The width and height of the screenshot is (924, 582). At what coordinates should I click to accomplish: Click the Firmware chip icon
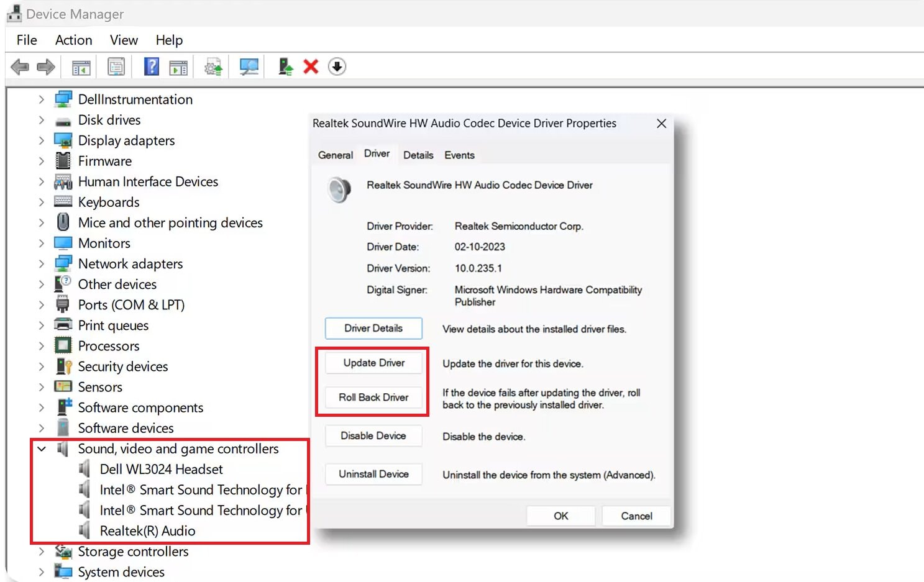[x=63, y=161]
